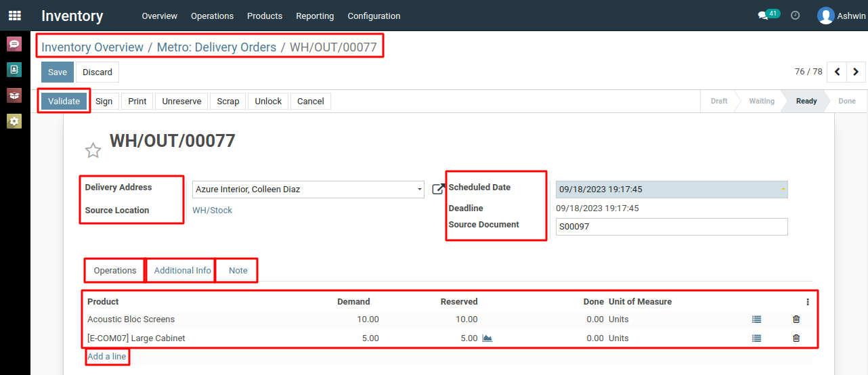Click the Inventory app title
The width and height of the screenshot is (868, 375).
(x=72, y=16)
